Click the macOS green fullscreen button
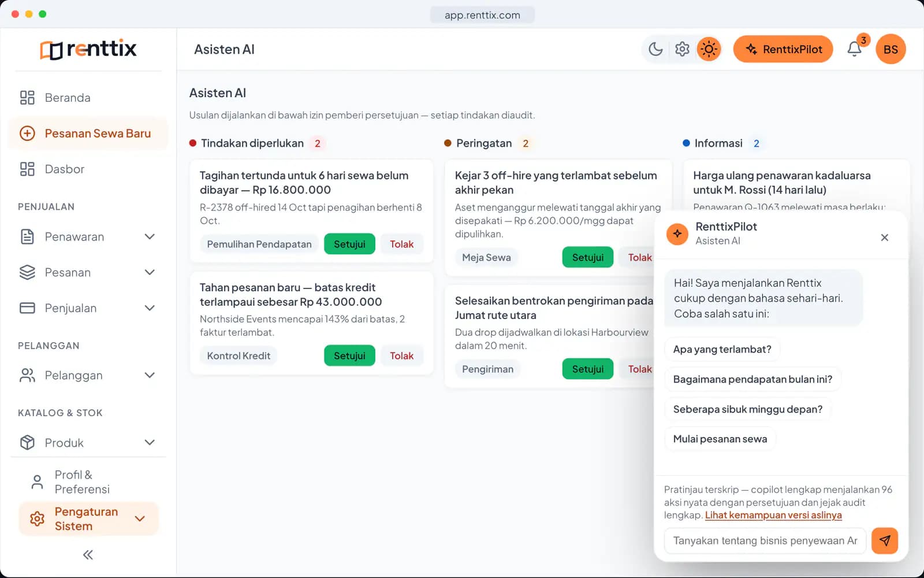This screenshot has width=924, height=578. pos(43,14)
